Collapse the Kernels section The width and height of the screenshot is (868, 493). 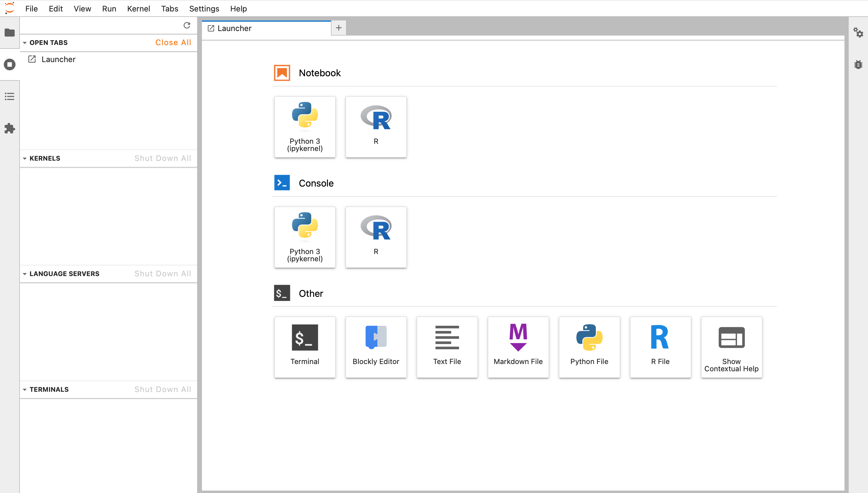[x=25, y=159]
